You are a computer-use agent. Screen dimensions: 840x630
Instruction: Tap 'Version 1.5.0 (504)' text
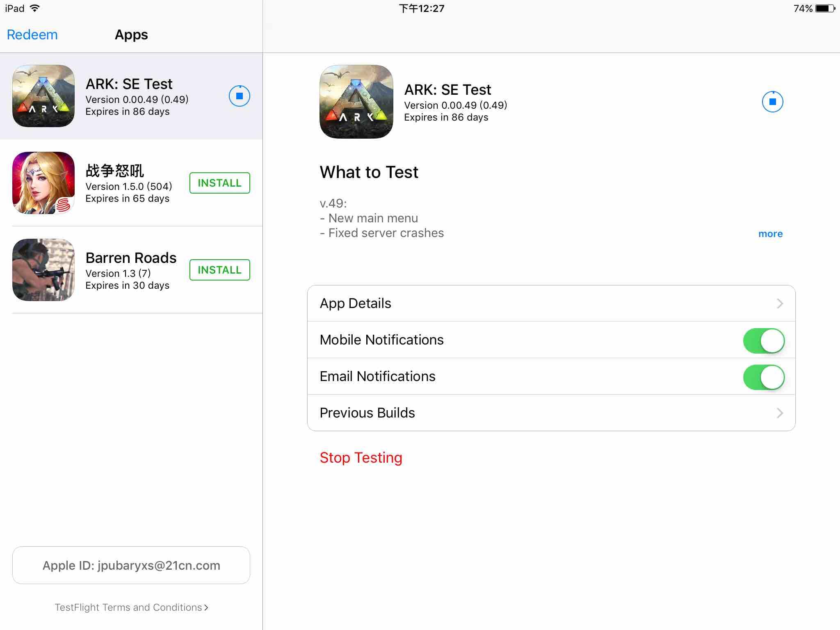click(129, 186)
